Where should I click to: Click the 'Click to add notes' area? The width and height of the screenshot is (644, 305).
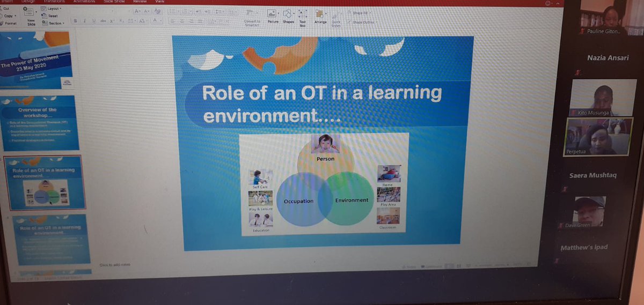[x=115, y=265]
